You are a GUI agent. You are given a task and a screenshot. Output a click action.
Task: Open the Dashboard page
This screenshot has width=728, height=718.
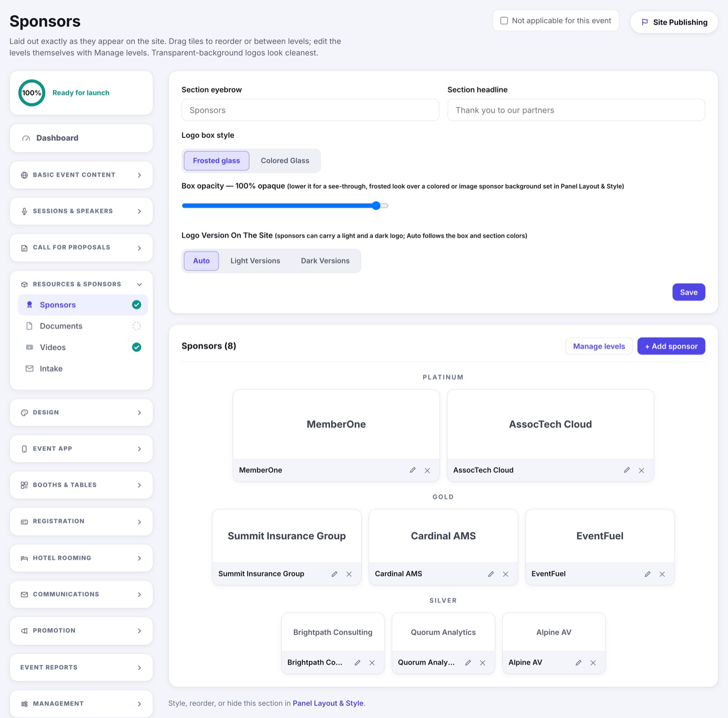point(81,138)
